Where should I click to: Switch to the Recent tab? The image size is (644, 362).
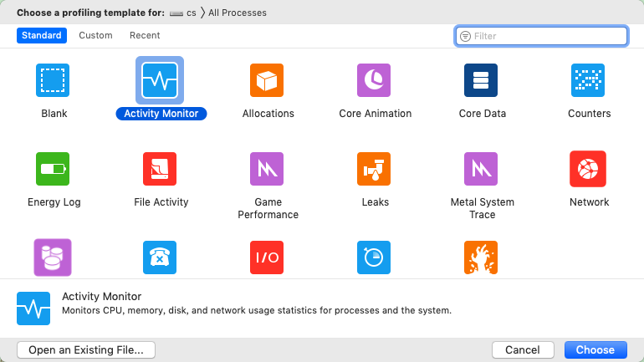tap(145, 35)
